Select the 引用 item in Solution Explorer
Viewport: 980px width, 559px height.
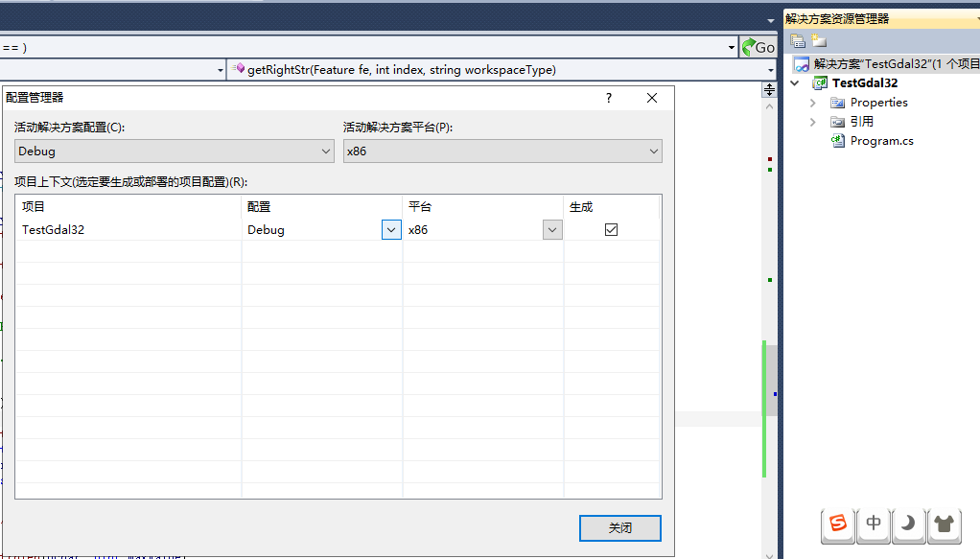point(862,122)
